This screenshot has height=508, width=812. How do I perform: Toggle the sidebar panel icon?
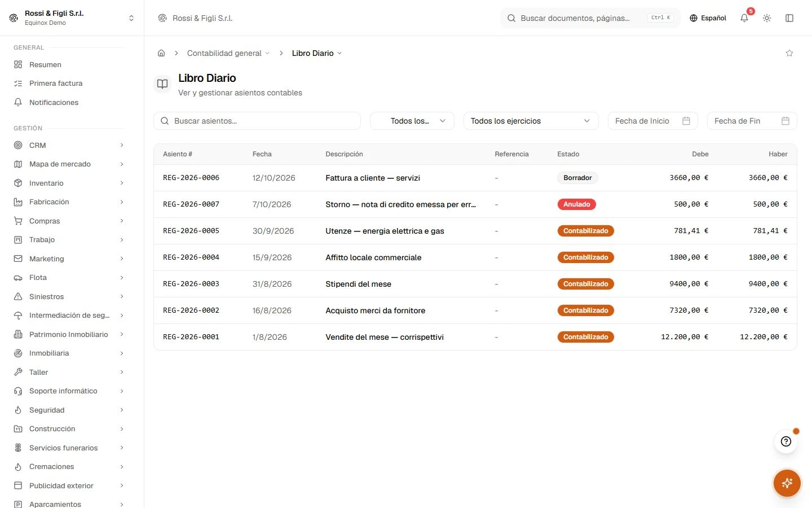pos(789,18)
